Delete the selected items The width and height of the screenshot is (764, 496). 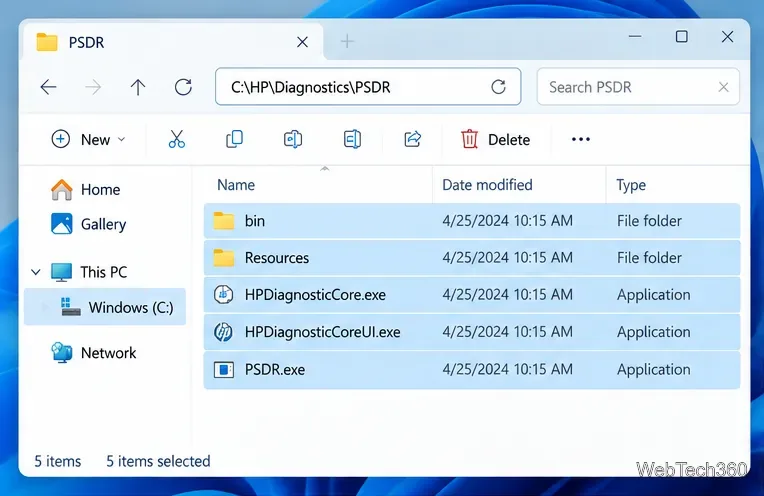(x=496, y=139)
